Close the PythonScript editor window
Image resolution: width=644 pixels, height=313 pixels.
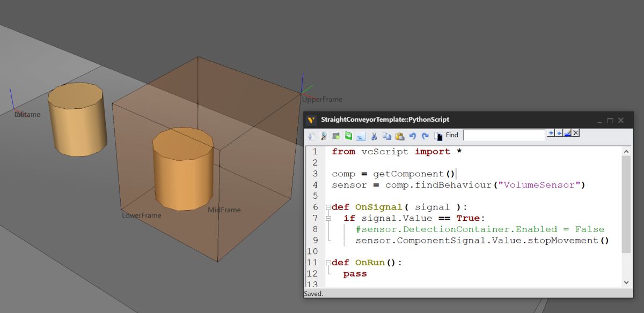coord(621,121)
